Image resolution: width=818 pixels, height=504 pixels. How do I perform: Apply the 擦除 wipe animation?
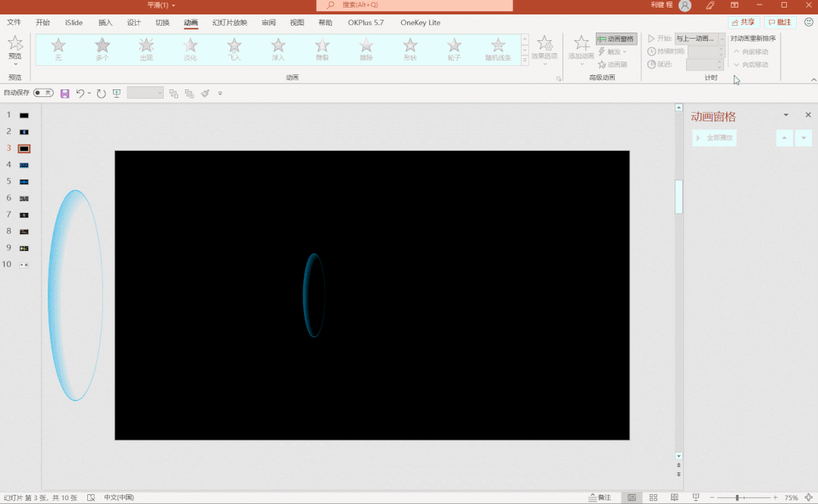pos(366,49)
